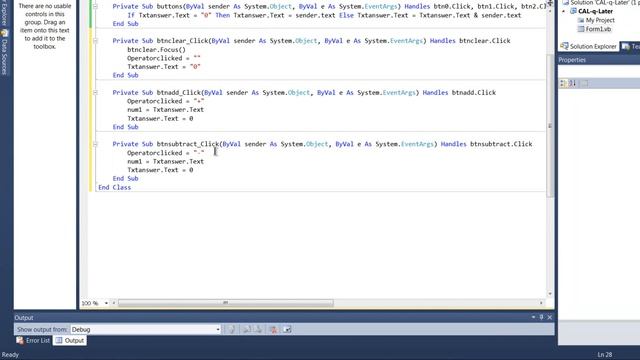The image size is (640, 360).
Task: Click Clear All icon in Output toolbar
Action: tap(273, 329)
